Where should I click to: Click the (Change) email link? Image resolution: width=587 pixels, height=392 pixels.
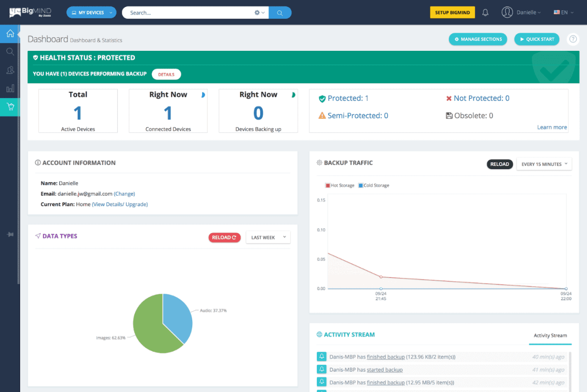(x=124, y=194)
